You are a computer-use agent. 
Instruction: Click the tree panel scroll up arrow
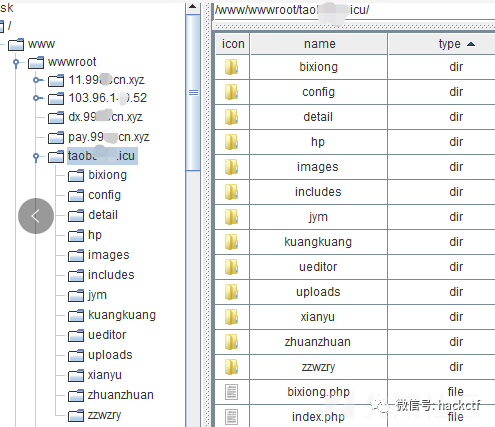tap(193, 7)
